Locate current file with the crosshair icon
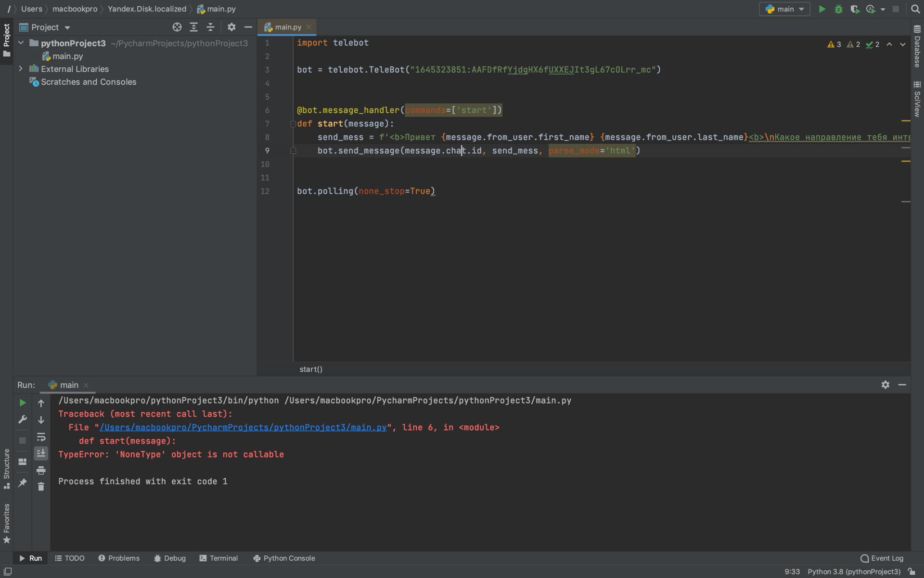This screenshot has width=924, height=578. [177, 27]
